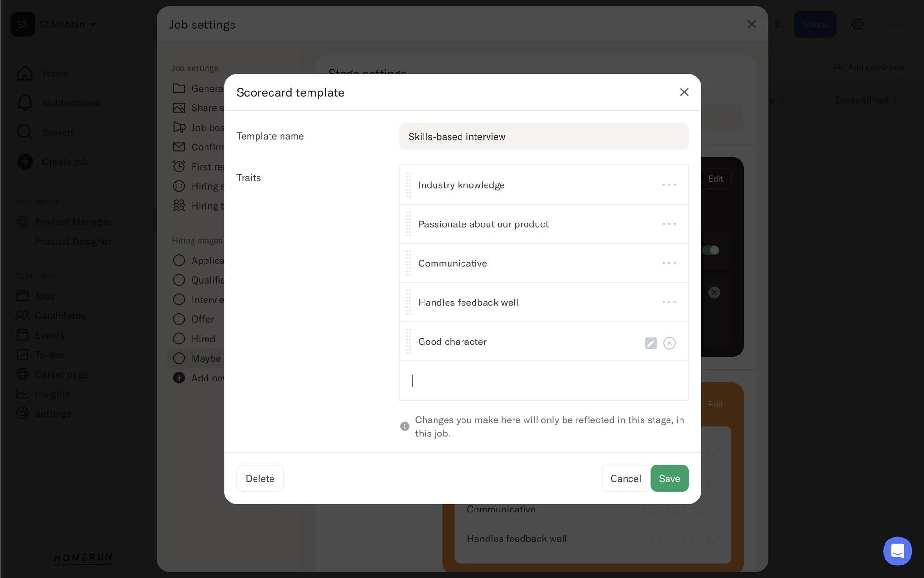Click the drag handle beside Industry knowledge

408,185
